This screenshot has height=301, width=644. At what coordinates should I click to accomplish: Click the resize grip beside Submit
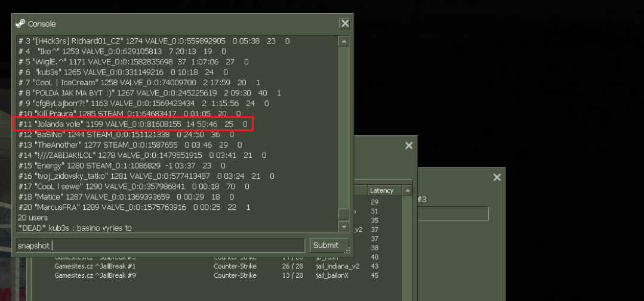pyautogui.click(x=347, y=250)
